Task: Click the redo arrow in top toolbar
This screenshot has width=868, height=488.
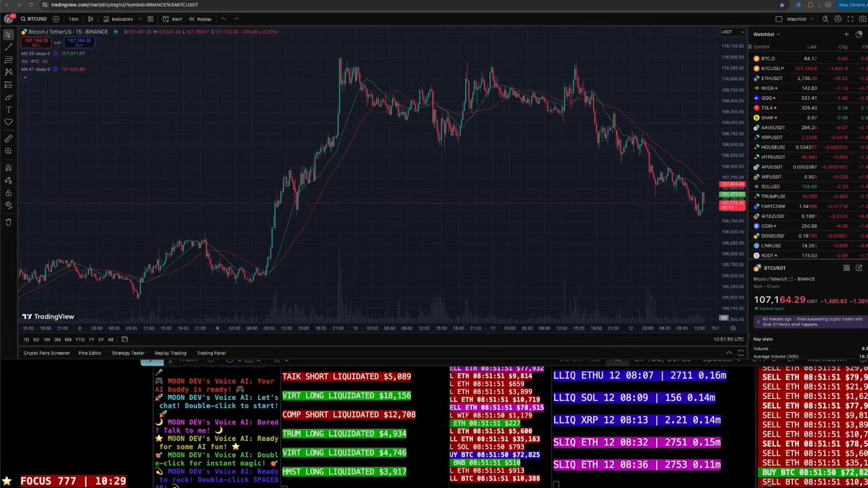Action: [237, 20]
